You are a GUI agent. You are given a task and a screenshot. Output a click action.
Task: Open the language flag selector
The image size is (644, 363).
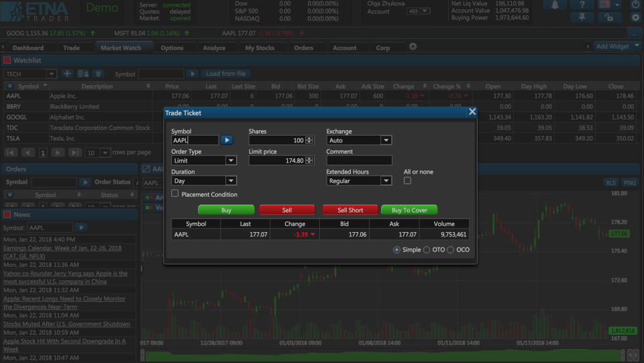coord(609,5)
